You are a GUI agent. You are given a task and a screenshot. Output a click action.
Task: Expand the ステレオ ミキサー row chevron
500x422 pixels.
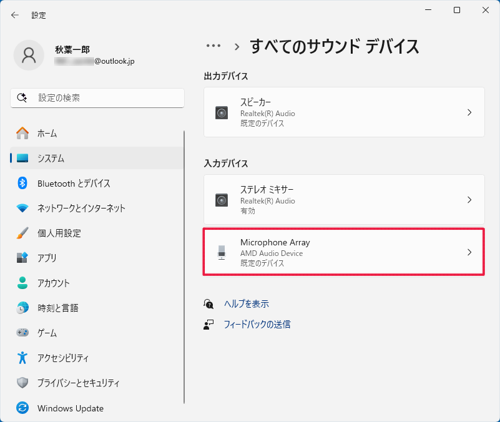469,200
